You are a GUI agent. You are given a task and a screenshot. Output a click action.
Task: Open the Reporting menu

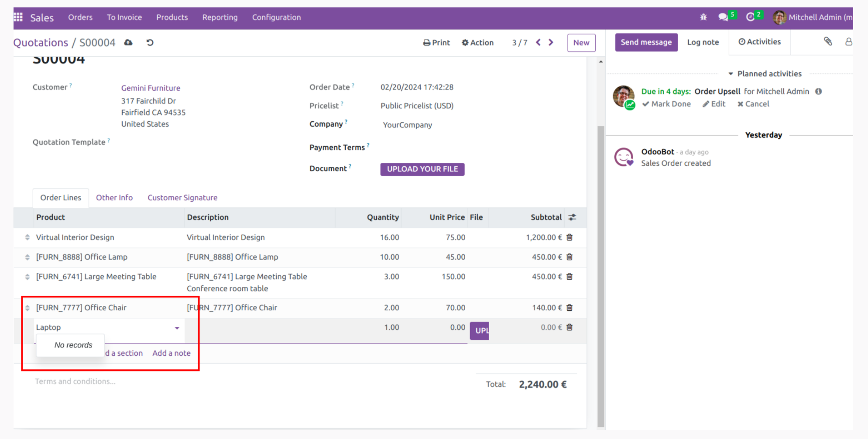(220, 17)
